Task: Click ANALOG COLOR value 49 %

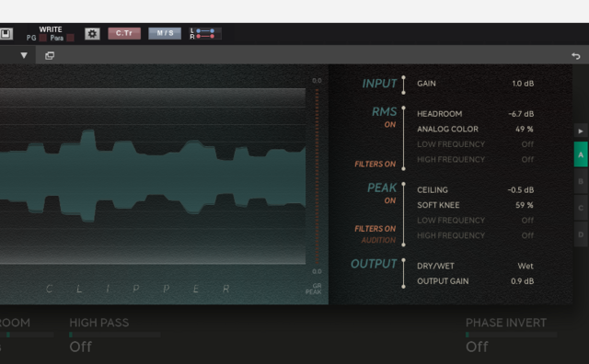Action: click(525, 129)
